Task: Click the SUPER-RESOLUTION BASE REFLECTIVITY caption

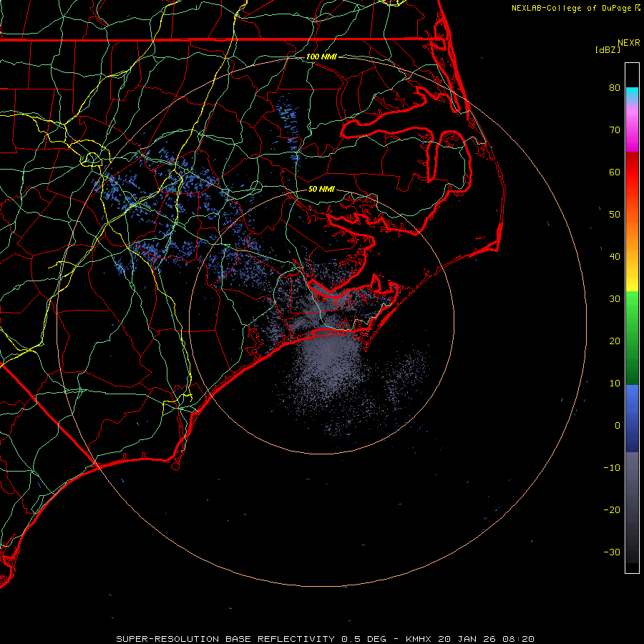Action: click(x=225, y=639)
